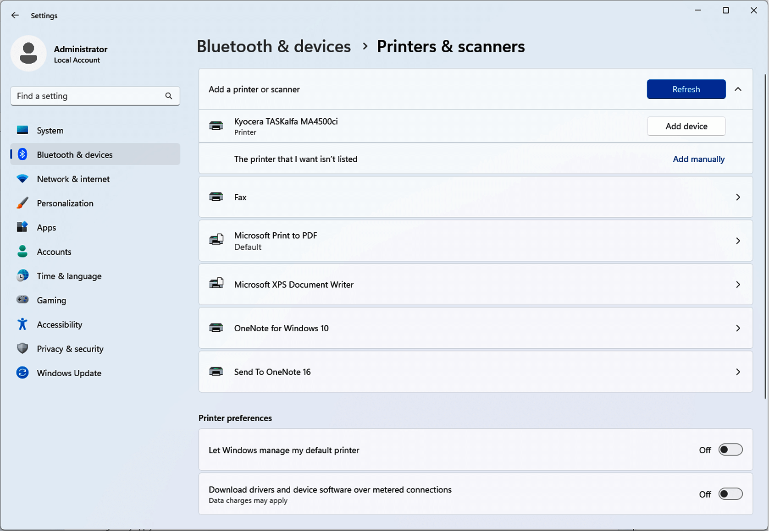This screenshot has height=532, width=769.
Task: Open Accounts settings
Action: [x=95, y=252]
